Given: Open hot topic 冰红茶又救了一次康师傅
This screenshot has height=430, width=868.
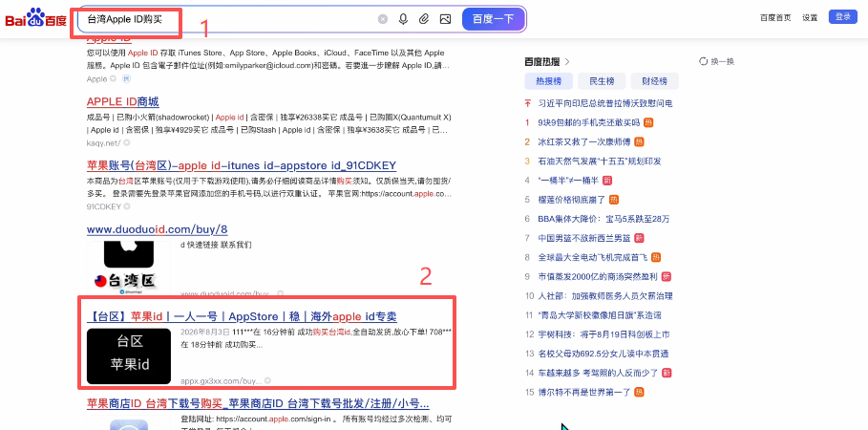Looking at the screenshot, I should 584,141.
